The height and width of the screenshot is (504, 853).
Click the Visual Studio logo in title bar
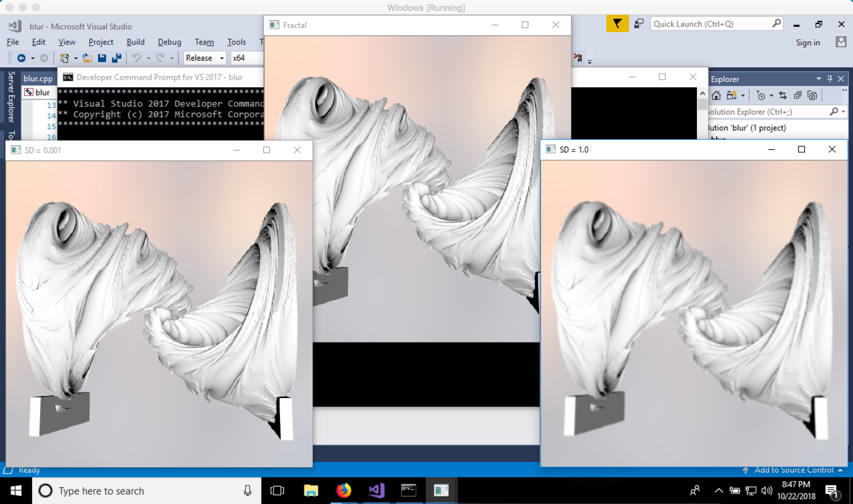point(15,26)
